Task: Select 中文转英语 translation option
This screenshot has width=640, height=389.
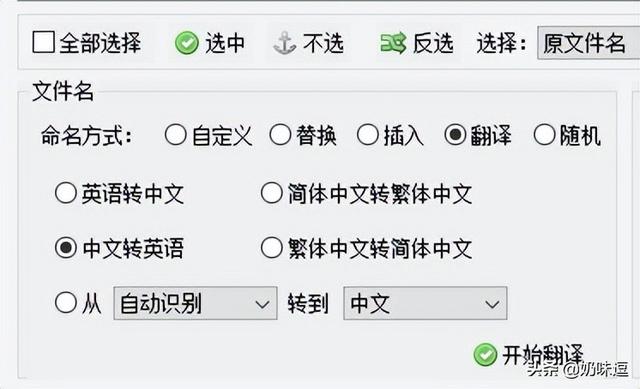Action: 66,247
